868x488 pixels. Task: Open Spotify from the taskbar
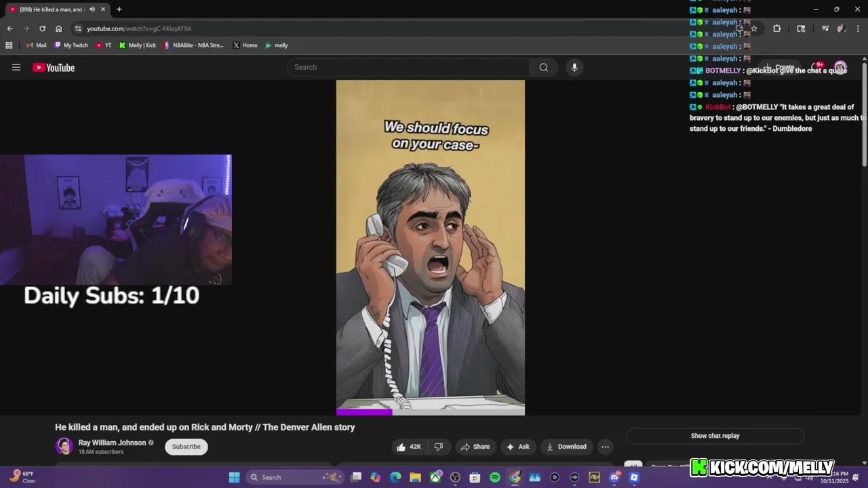click(495, 477)
